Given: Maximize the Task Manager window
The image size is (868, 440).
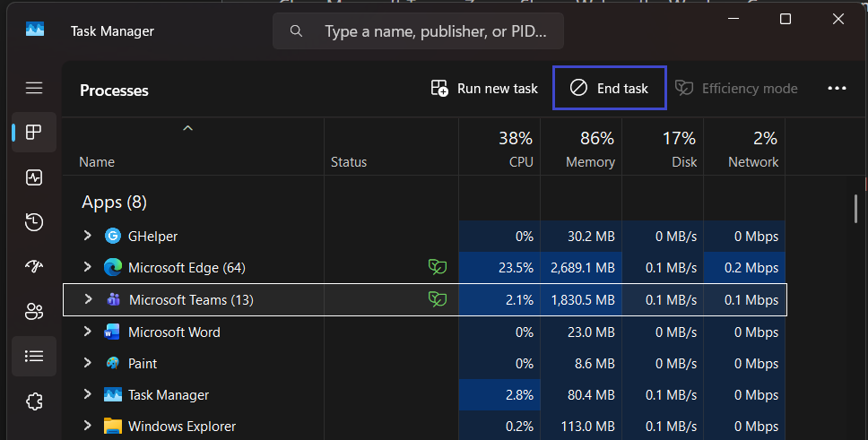Looking at the screenshot, I should click(785, 19).
